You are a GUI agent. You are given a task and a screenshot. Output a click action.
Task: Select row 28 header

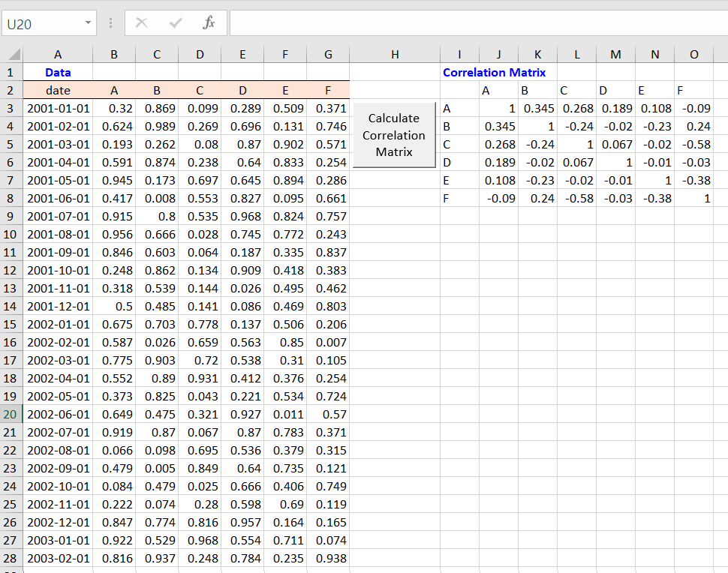[x=11, y=558]
